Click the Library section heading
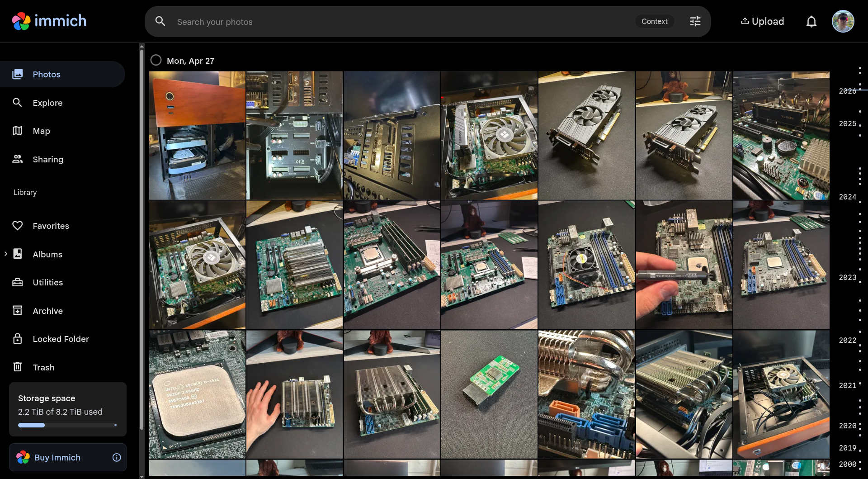The width and height of the screenshot is (868, 479). pyautogui.click(x=25, y=192)
